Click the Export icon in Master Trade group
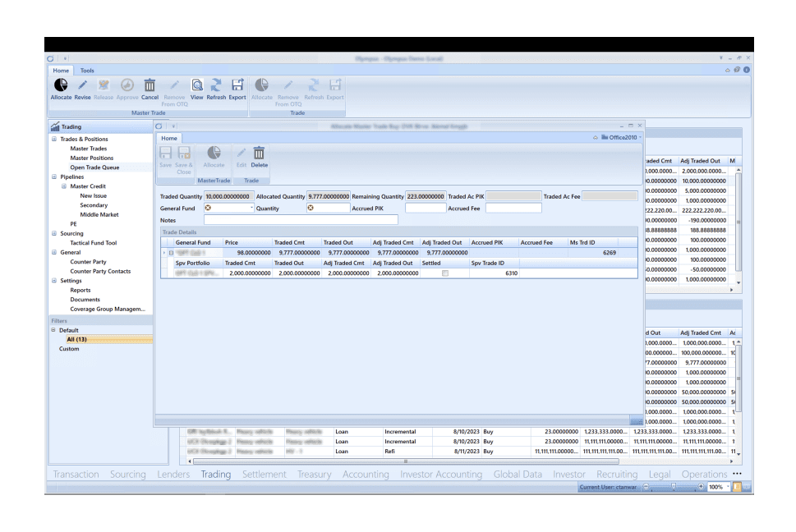This screenshot has height=532, width=796. (237, 85)
